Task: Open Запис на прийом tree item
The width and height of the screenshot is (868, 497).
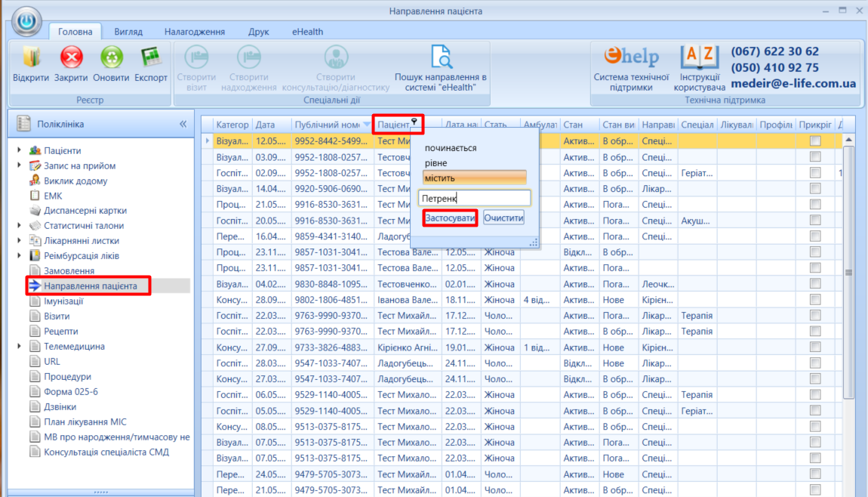Action: tap(80, 165)
